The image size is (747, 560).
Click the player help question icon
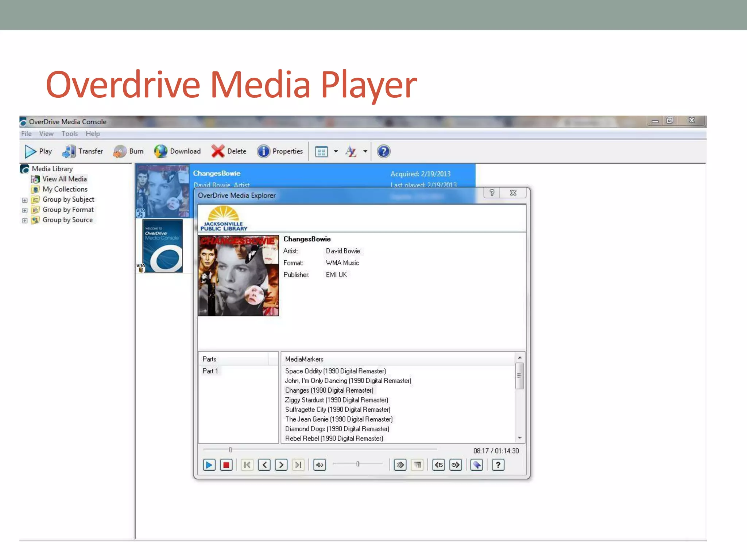[x=498, y=465]
